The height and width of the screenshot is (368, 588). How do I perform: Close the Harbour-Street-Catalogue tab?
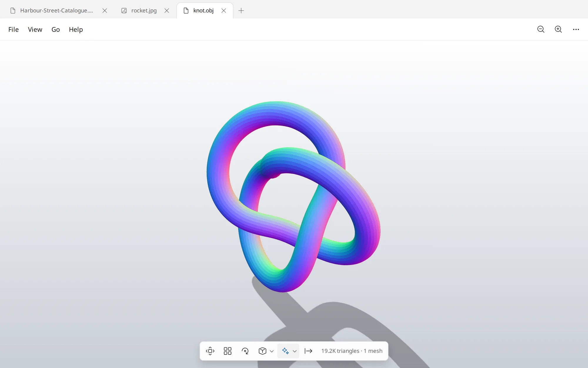click(x=105, y=11)
